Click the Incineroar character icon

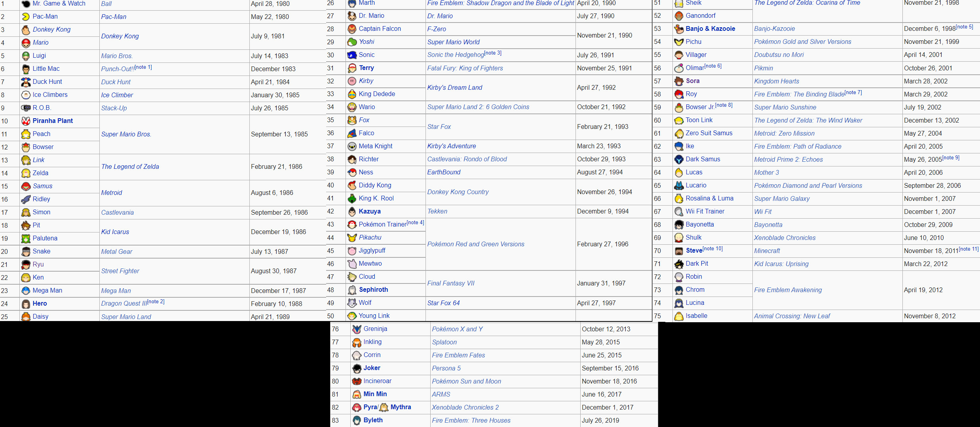tap(357, 381)
